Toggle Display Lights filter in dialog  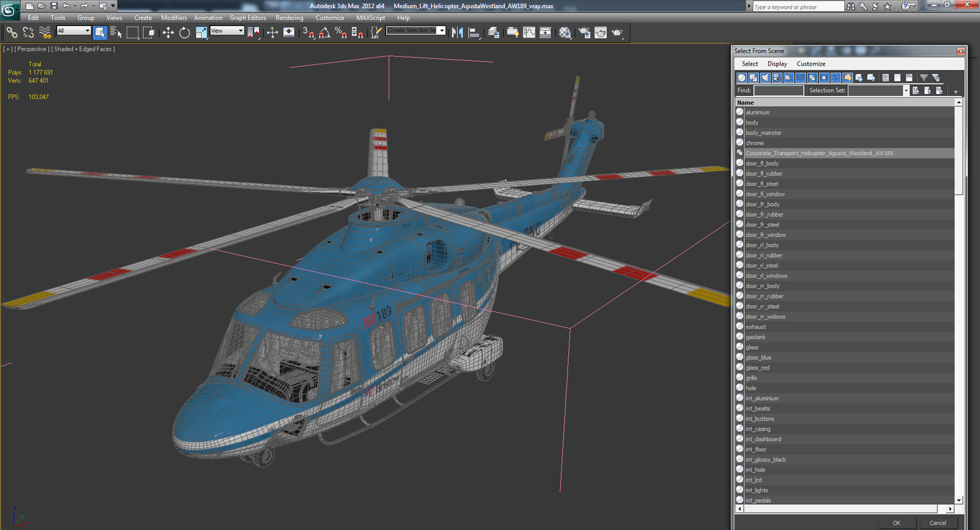(x=765, y=78)
